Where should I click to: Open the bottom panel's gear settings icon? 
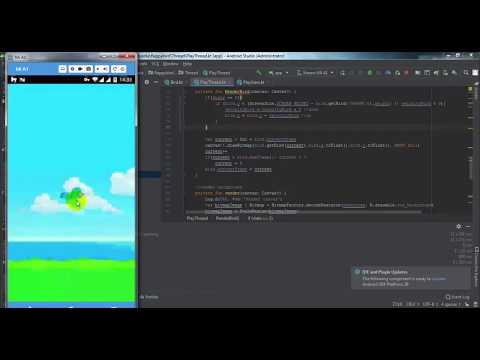[x=459, y=226]
